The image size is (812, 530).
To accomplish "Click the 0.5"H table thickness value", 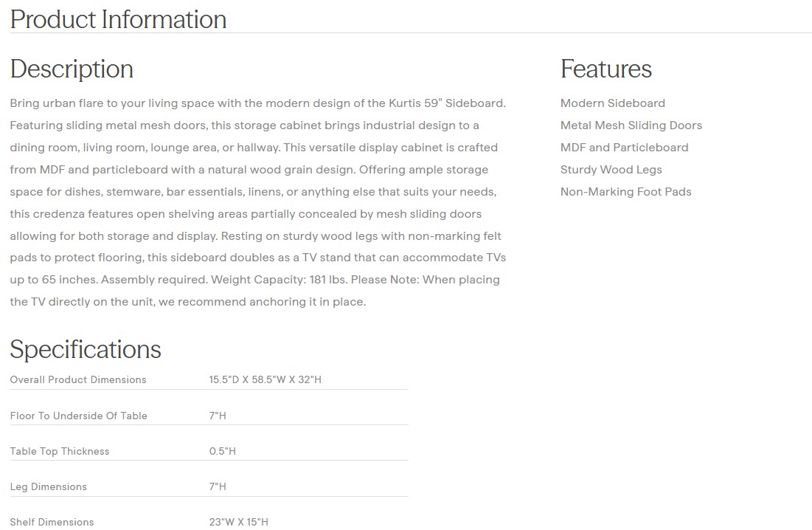I will [x=222, y=451].
